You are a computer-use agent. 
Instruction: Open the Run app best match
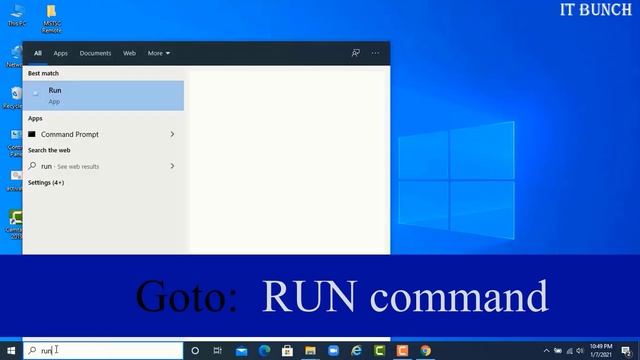click(103, 96)
